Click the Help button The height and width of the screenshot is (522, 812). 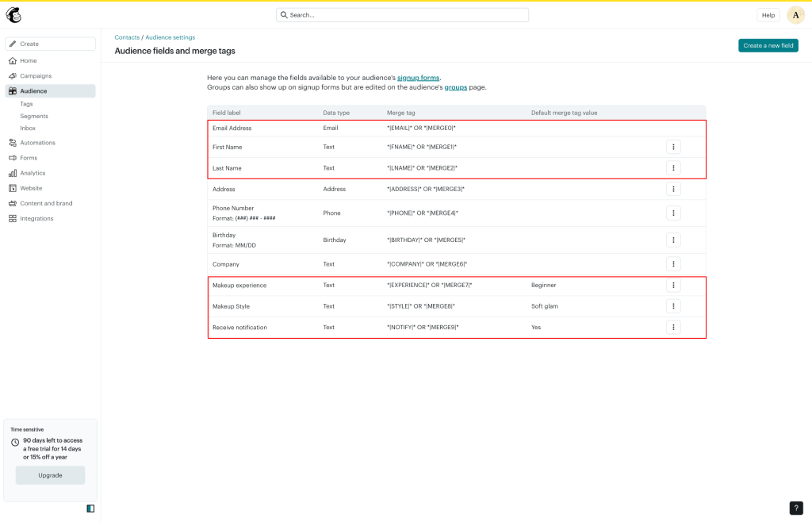click(x=768, y=15)
